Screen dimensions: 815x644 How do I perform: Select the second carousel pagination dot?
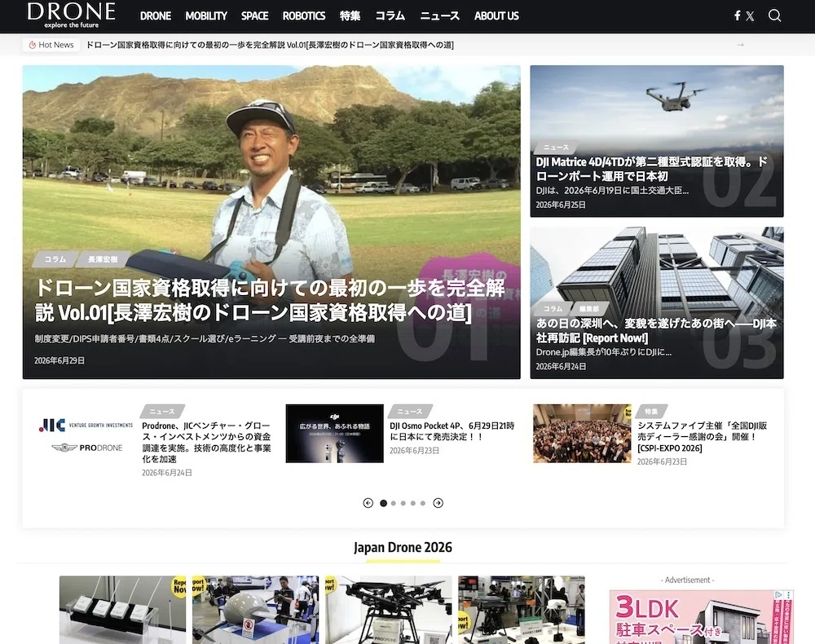394,503
